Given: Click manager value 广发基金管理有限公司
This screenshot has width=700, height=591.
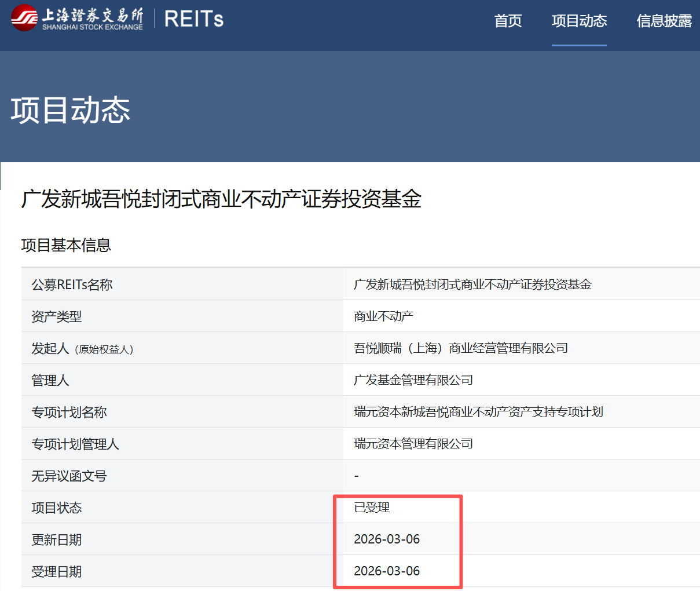Looking at the screenshot, I should [413, 380].
